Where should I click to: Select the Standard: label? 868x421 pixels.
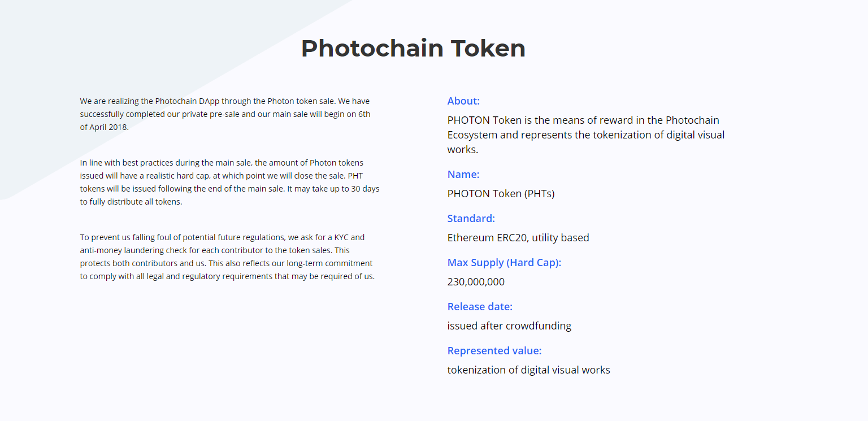point(471,219)
